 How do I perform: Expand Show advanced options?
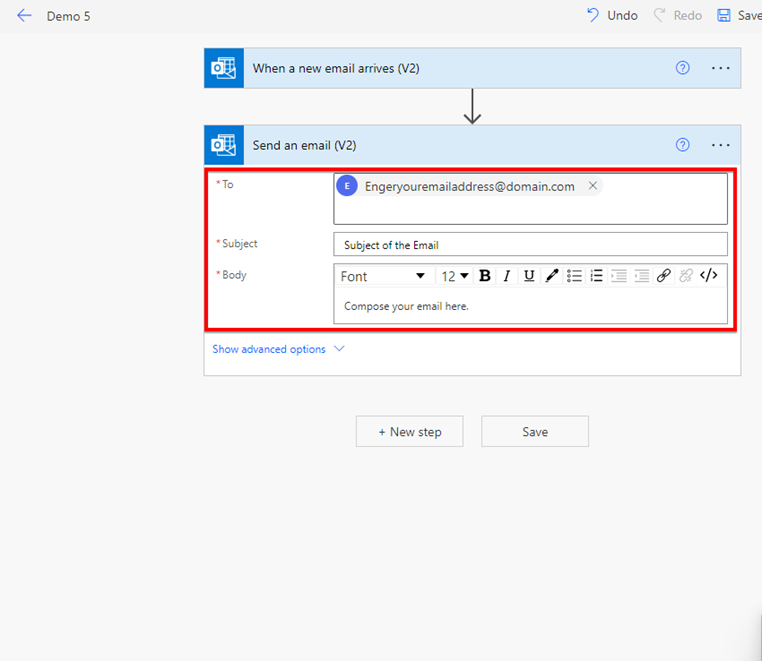point(278,349)
